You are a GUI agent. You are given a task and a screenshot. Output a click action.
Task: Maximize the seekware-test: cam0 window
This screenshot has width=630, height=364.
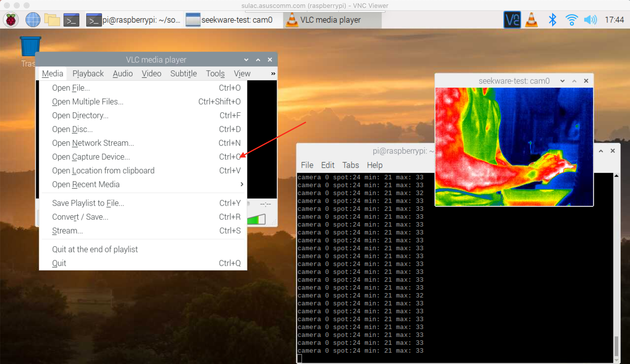574,81
